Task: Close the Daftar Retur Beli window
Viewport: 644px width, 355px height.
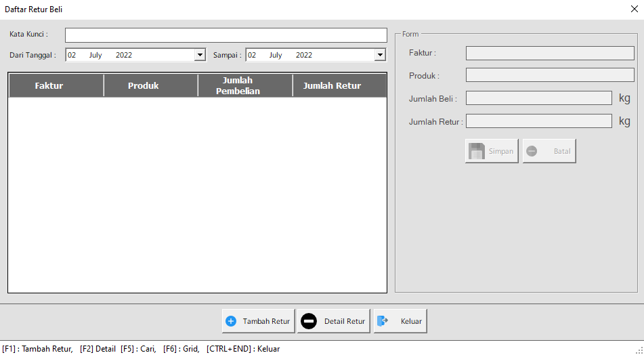Action: (634, 9)
